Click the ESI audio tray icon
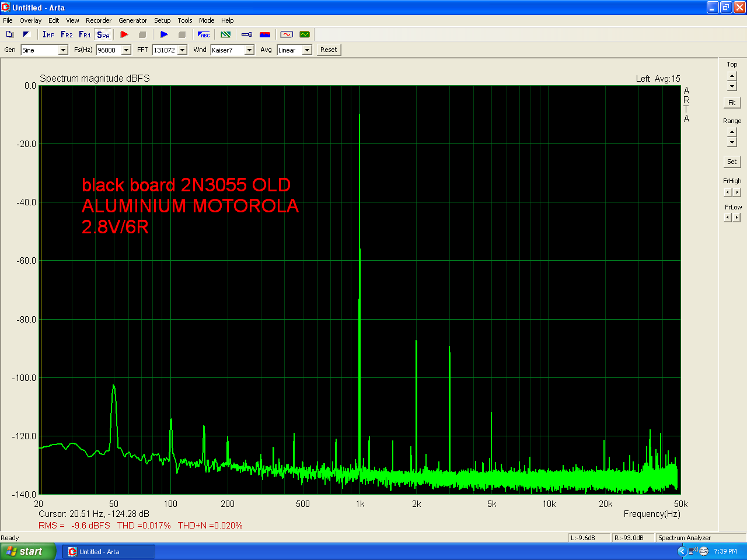 click(704, 551)
